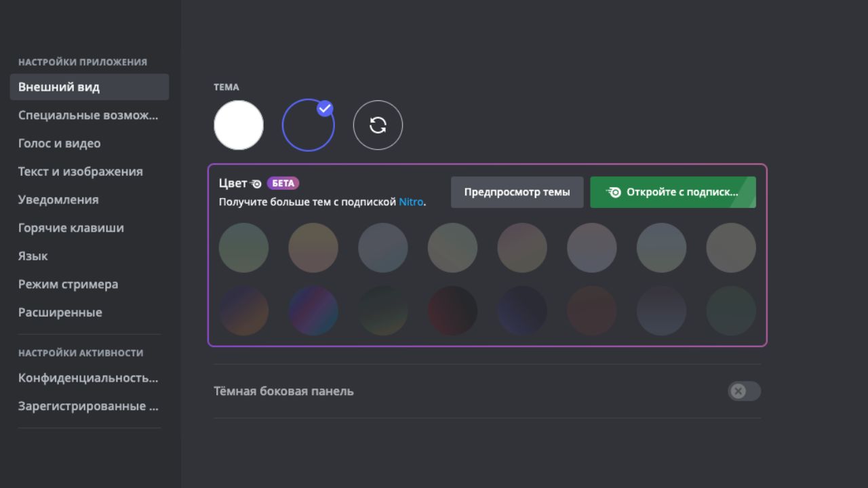Open Специальные возможности settings
Image resolution: width=868 pixels, height=488 pixels.
[90, 115]
